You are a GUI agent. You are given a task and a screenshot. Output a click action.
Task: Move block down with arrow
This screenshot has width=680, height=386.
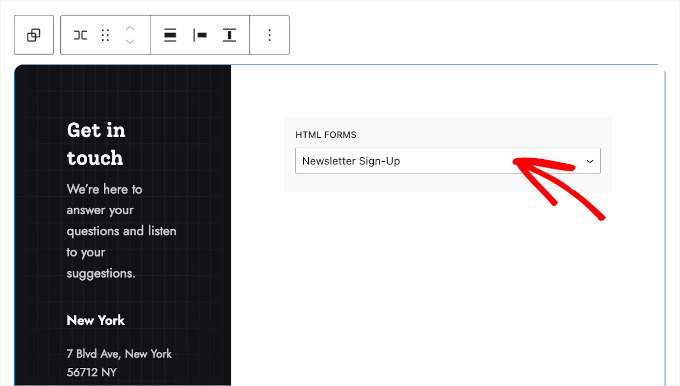tap(130, 42)
